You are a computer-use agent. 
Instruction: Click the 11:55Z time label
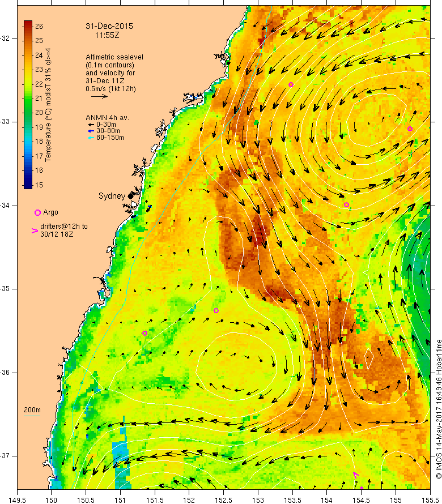pos(107,35)
